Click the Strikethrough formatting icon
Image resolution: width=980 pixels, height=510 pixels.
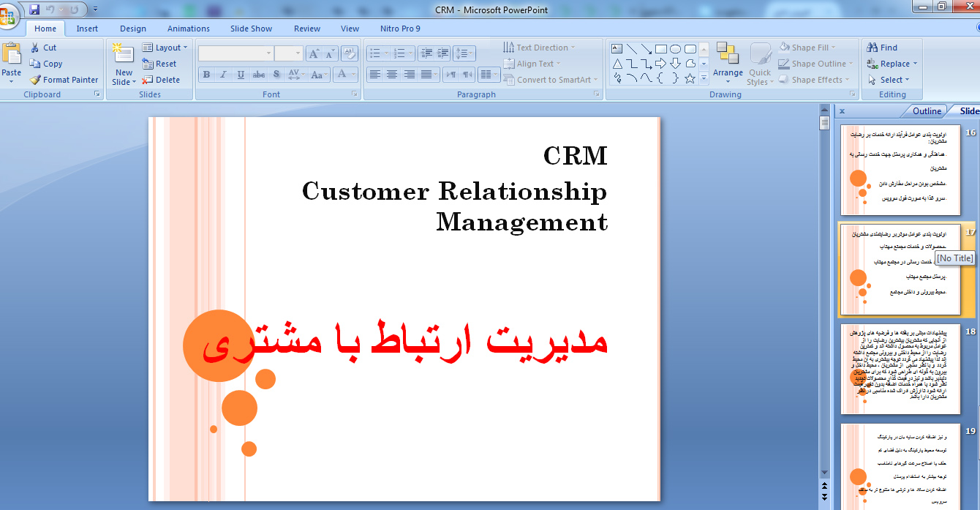point(258,75)
